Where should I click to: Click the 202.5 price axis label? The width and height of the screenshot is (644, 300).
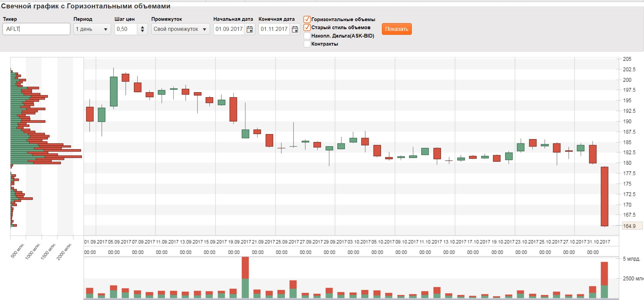point(629,69)
